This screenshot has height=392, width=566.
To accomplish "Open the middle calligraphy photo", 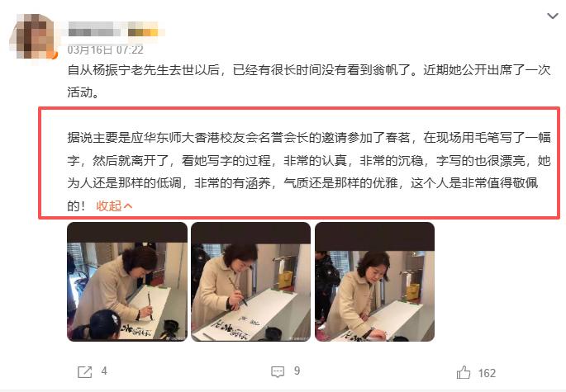I will (x=250, y=281).
